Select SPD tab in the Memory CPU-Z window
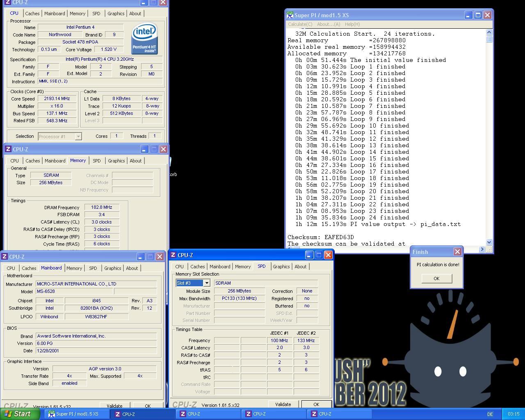Screen dimensions: 525x420 tap(96, 161)
